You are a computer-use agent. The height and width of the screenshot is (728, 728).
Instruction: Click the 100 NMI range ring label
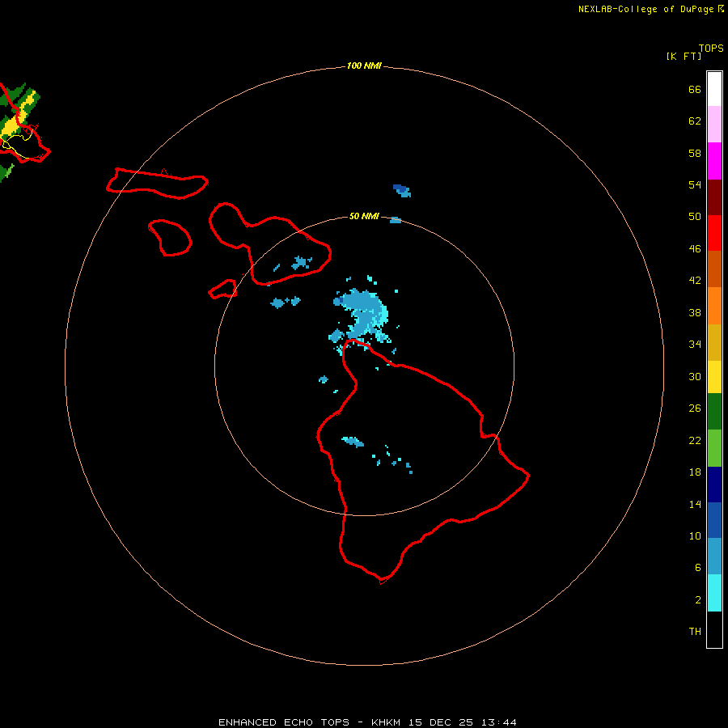click(364, 66)
